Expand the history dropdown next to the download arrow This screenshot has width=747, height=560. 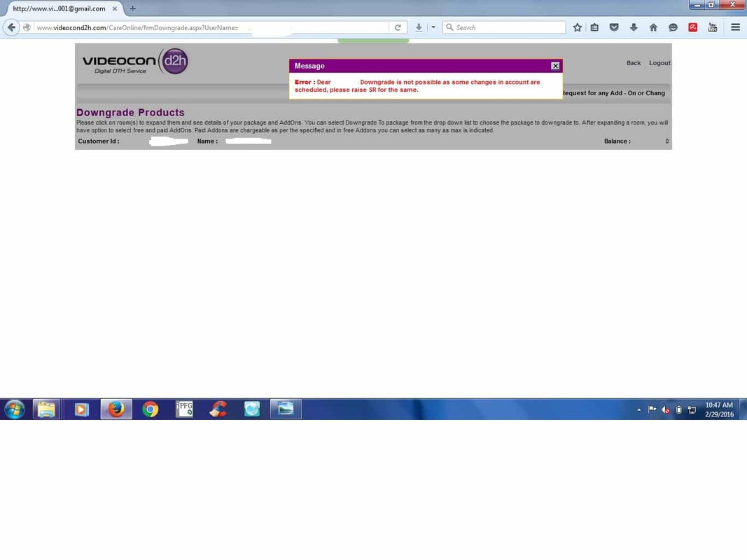[433, 27]
